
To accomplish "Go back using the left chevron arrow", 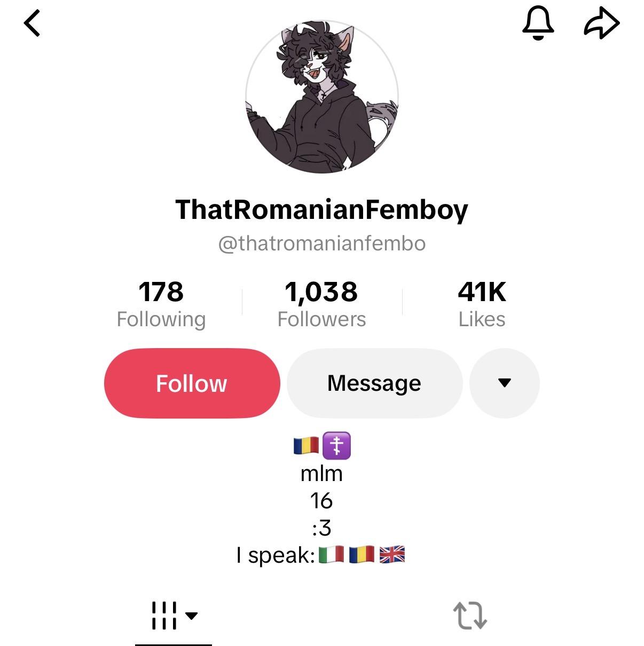I will 32,24.
